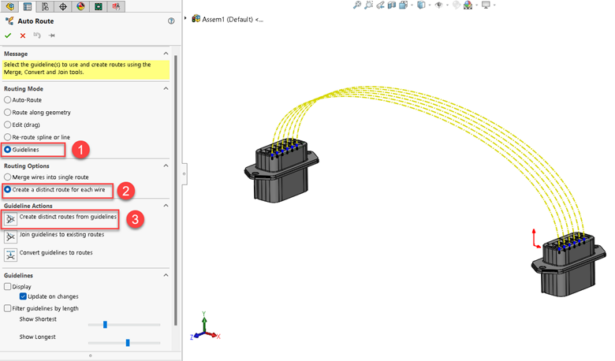This screenshot has height=361, width=615.
Task: Click the pushpin keep-visible icon
Action: [52, 36]
